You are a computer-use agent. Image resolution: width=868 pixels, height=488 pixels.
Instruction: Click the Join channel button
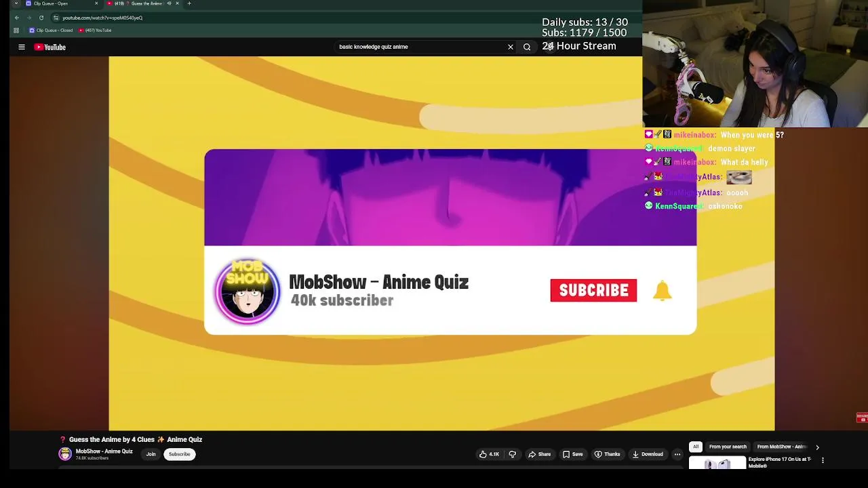pos(151,454)
